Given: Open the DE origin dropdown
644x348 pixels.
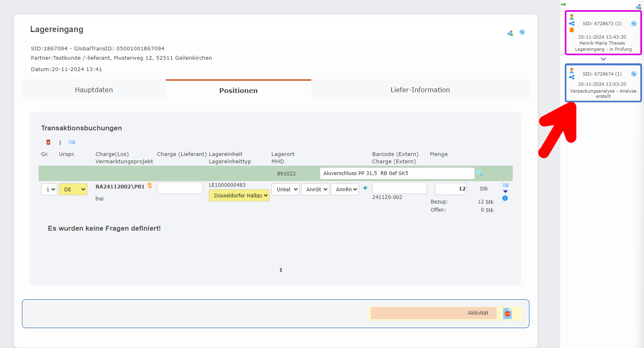Looking at the screenshot, I should [x=73, y=189].
